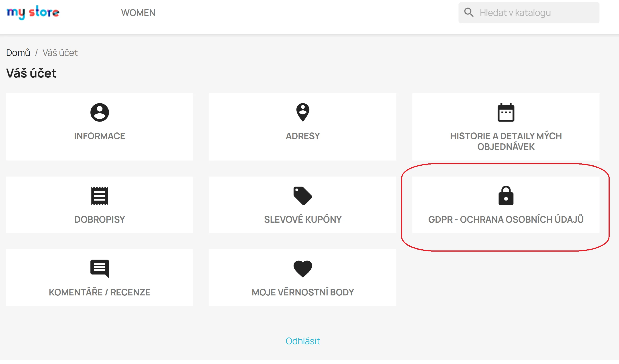Click the comment bubble icon for reviews
Screen dimensions: 619x364
click(100, 268)
